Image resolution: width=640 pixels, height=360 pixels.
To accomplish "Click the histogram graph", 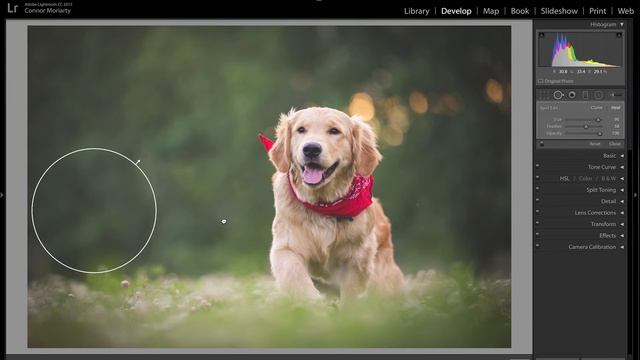I will click(580, 49).
